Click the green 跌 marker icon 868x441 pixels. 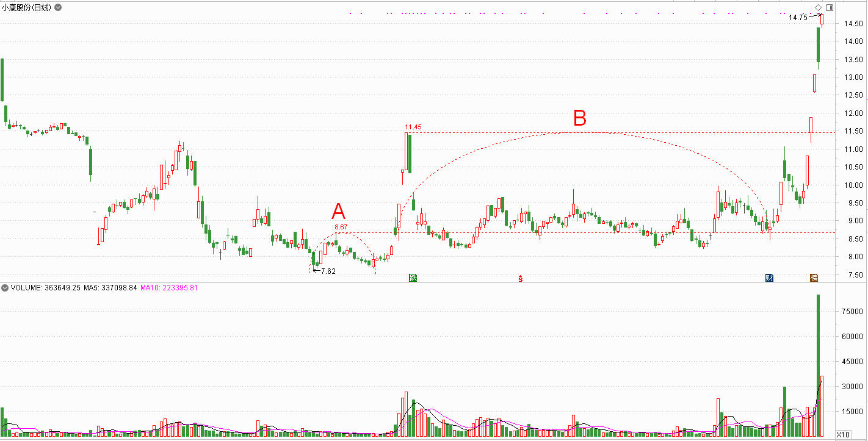413,278
